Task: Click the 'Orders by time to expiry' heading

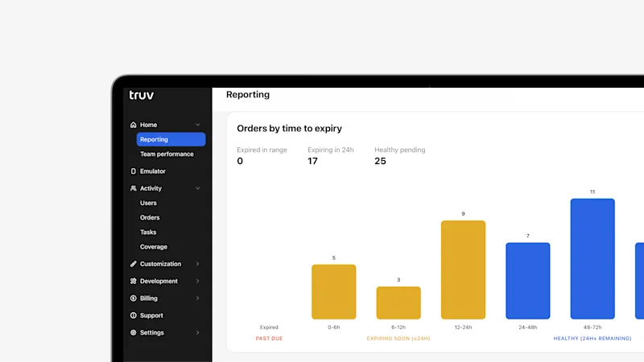Action: 289,129
